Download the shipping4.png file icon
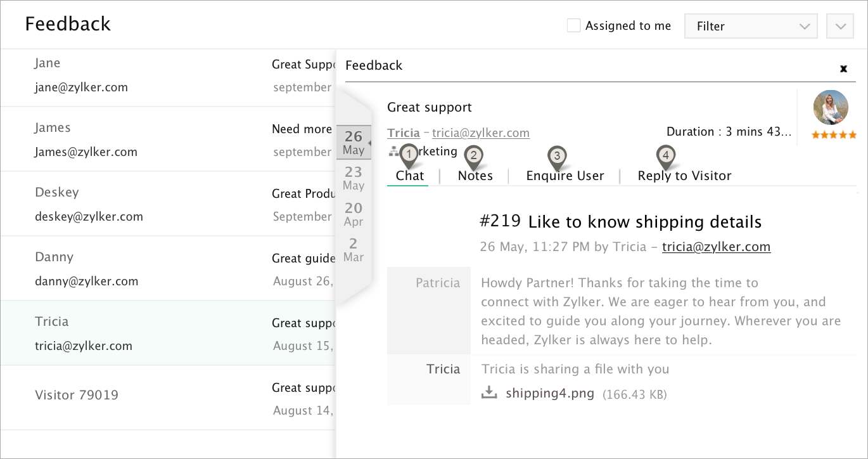868x459 pixels. [x=488, y=393]
